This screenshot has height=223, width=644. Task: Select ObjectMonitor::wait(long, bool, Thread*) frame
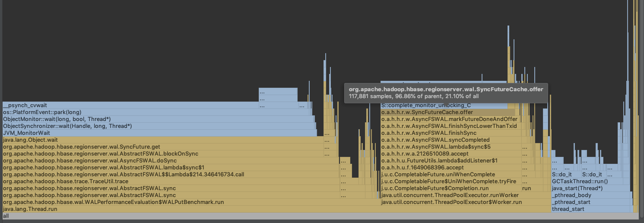(x=159, y=119)
